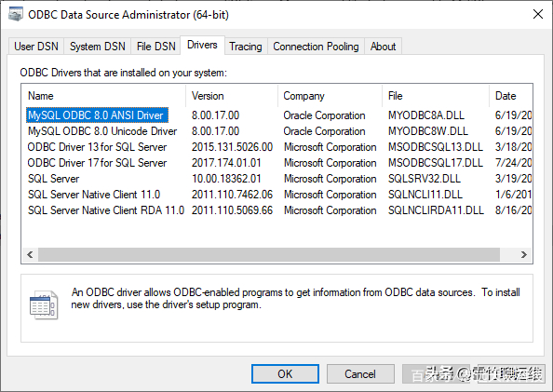Go to the Tracing tab
Image resolution: width=553 pixels, height=392 pixels.
tap(246, 47)
